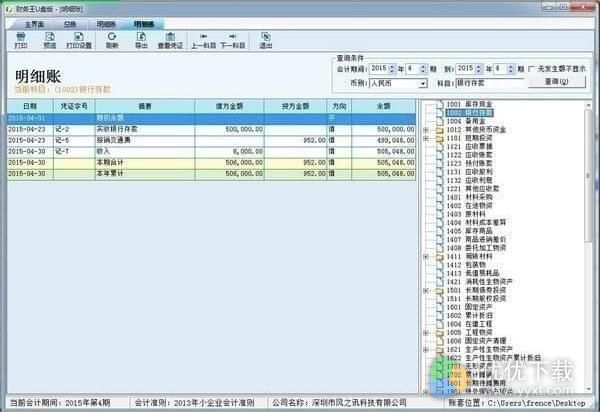600x412 pixels.
Task: Click folder icon beside 1411 周转材料
Action: (440, 257)
